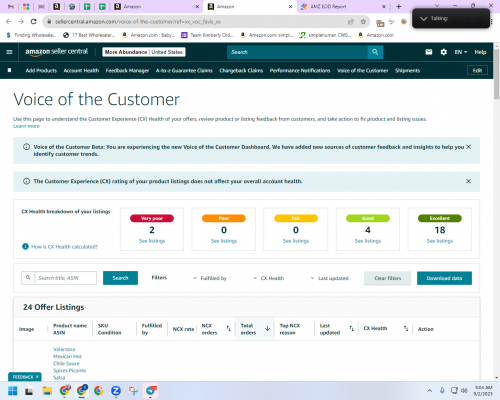The image size is (500, 400).
Task: Go to Feedback Manager page
Action: (127, 70)
